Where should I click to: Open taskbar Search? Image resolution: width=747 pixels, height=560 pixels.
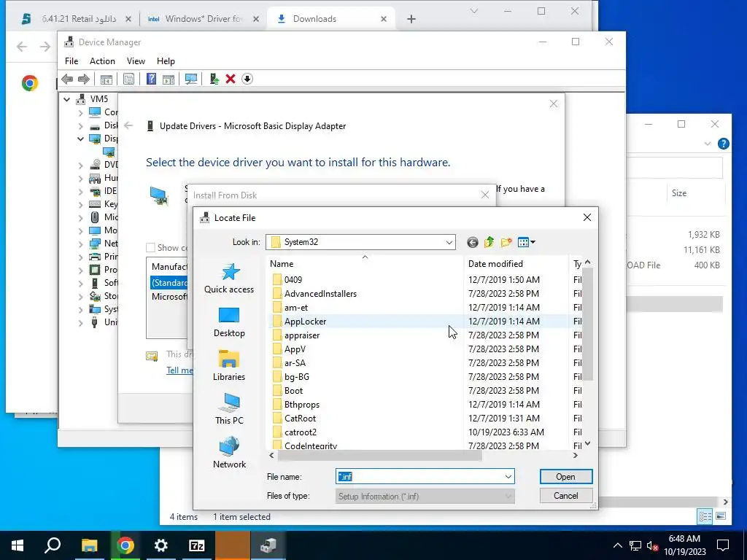tap(53, 545)
